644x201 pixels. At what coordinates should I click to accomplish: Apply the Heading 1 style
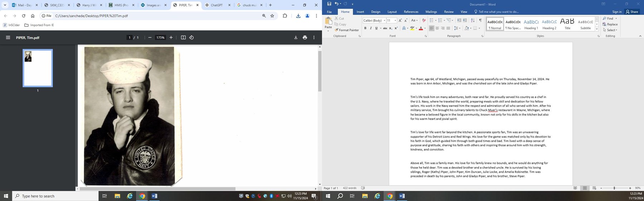pyautogui.click(x=531, y=24)
